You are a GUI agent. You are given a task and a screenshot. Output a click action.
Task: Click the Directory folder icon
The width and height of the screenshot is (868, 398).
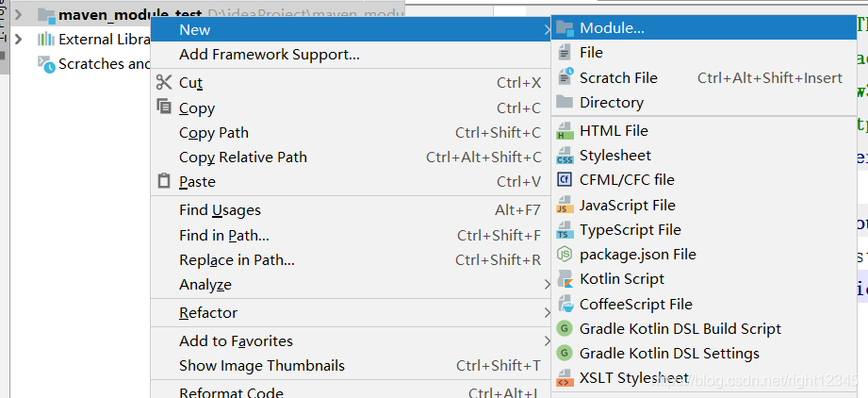click(565, 102)
